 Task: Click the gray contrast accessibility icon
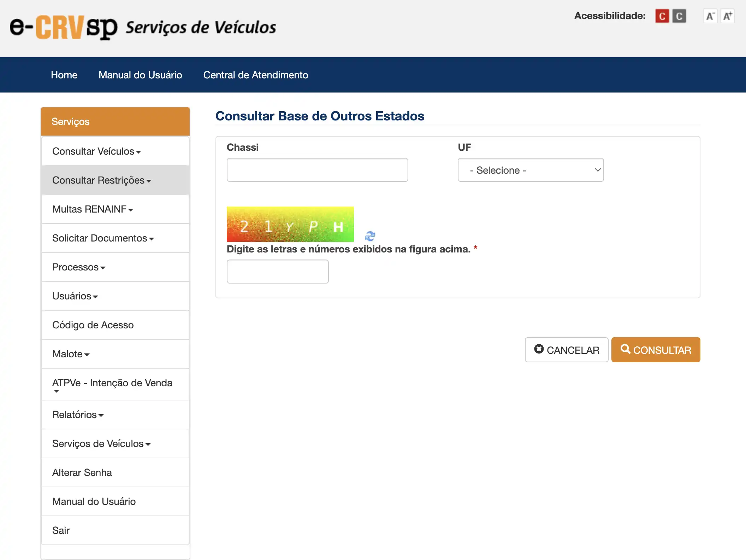pos(679,16)
